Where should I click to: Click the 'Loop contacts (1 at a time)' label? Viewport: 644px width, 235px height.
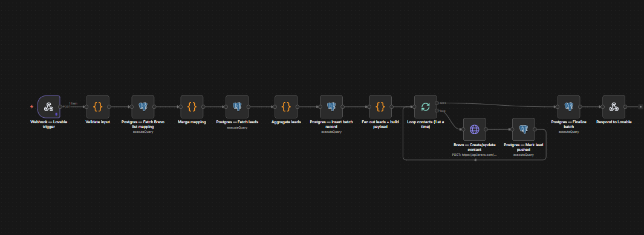(426, 124)
